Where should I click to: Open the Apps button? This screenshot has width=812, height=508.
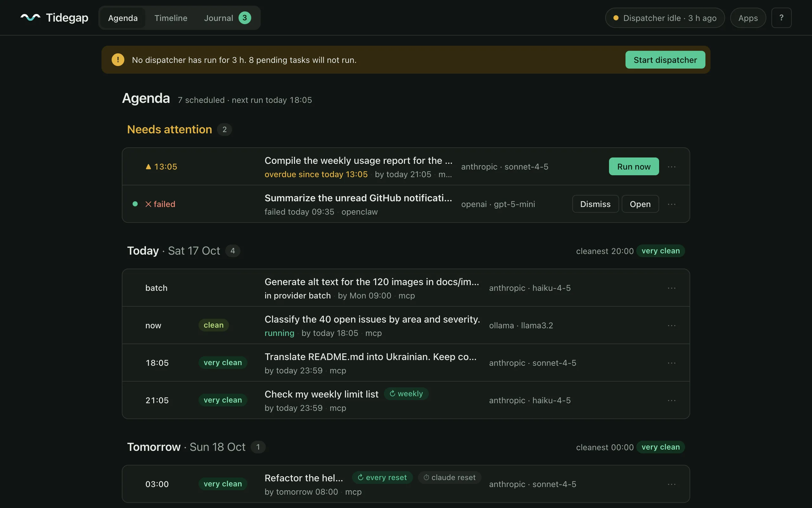point(748,18)
